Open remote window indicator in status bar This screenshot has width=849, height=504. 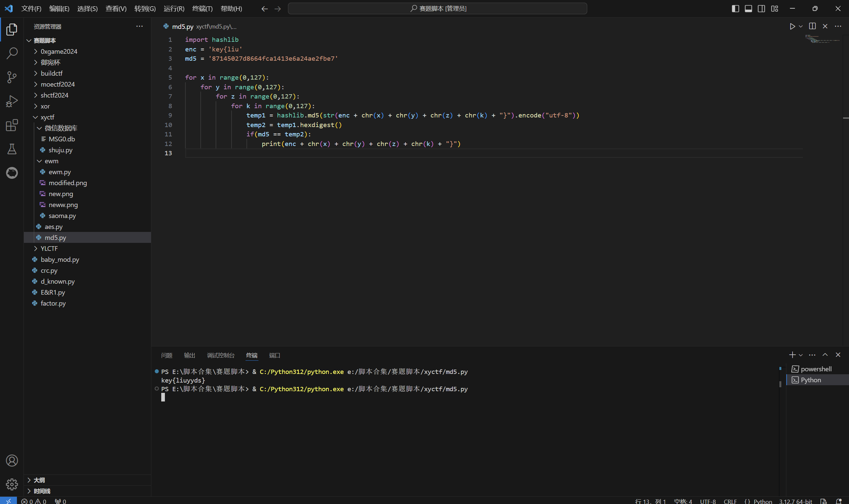coord(8,501)
